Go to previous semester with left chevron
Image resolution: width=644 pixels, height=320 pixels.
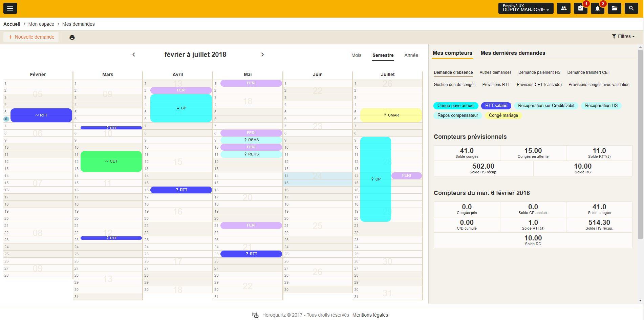click(x=134, y=54)
